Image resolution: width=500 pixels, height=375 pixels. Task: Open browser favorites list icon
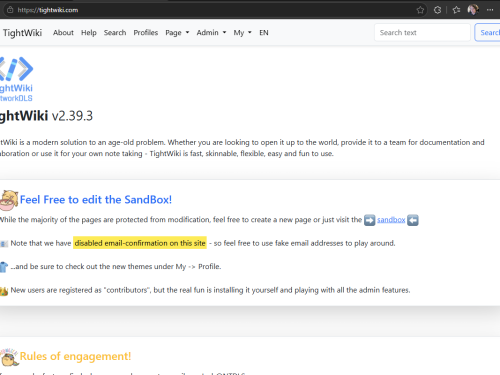click(456, 10)
